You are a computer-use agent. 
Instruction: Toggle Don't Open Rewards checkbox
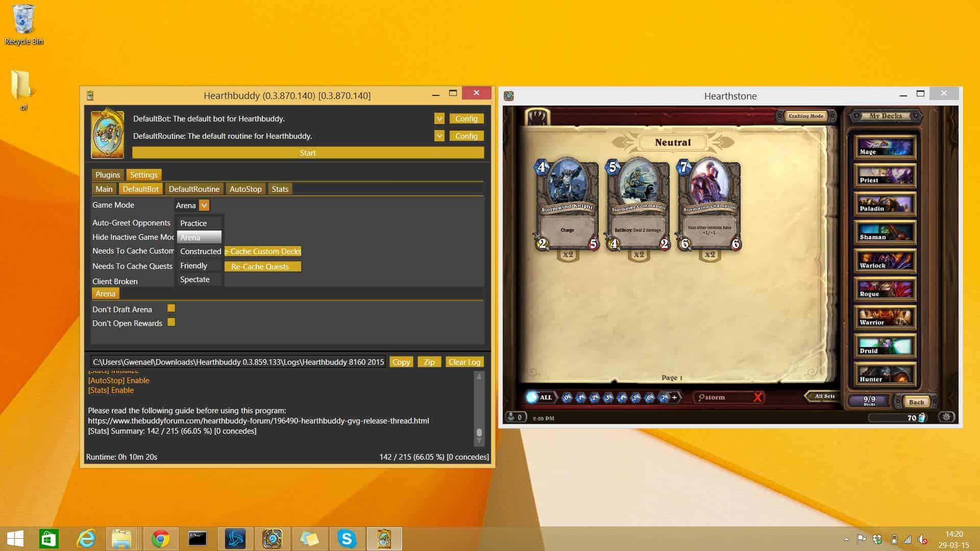coord(171,322)
